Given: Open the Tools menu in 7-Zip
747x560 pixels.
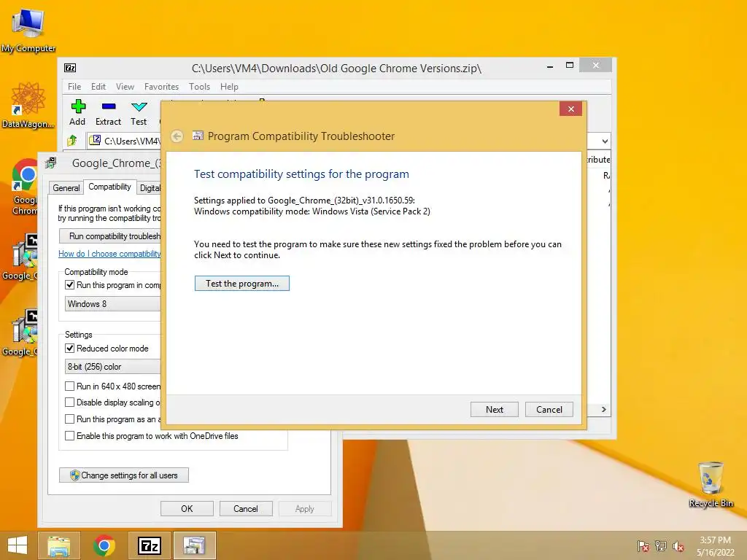Looking at the screenshot, I should click(199, 87).
